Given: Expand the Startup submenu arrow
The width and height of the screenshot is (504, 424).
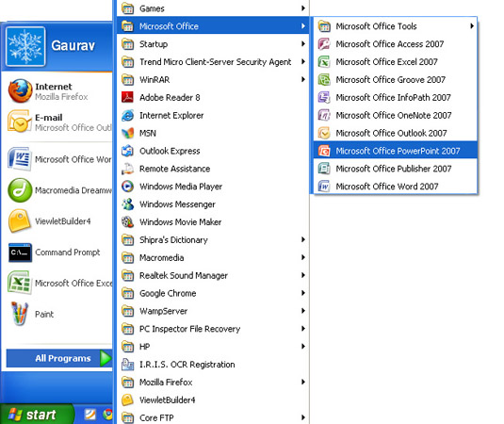Looking at the screenshot, I should [303, 43].
